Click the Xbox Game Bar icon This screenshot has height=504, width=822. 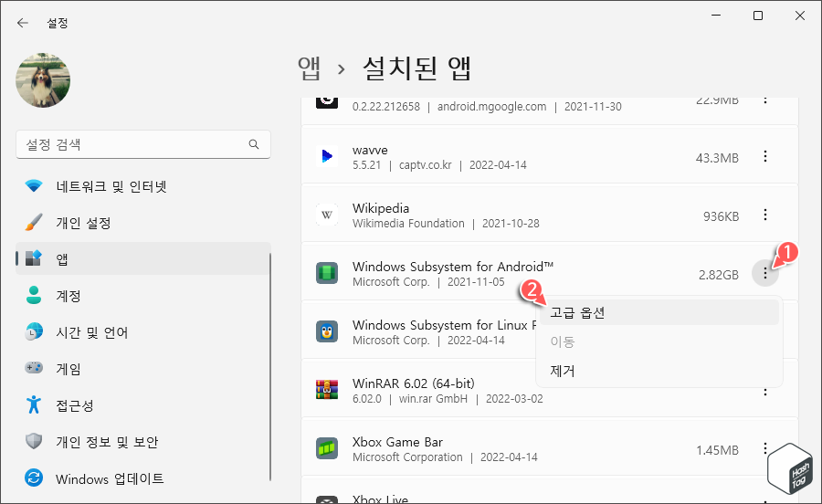tap(327, 449)
